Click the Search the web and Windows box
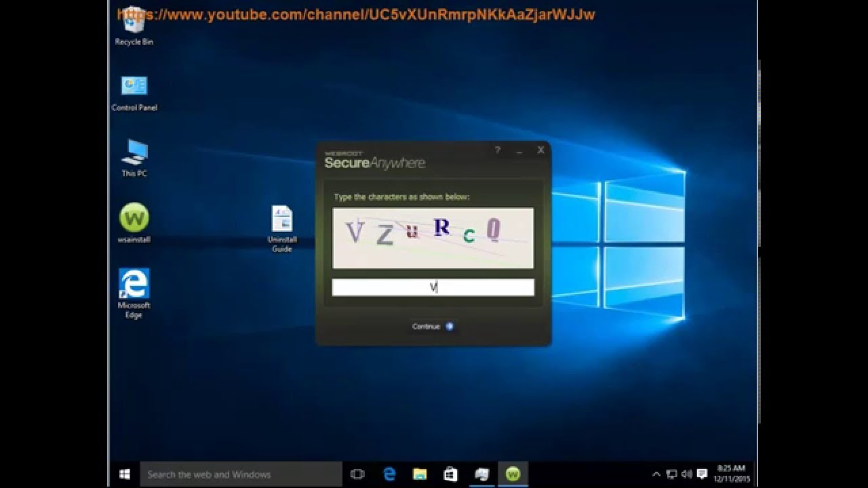The height and width of the screenshot is (488, 868). coord(241,474)
